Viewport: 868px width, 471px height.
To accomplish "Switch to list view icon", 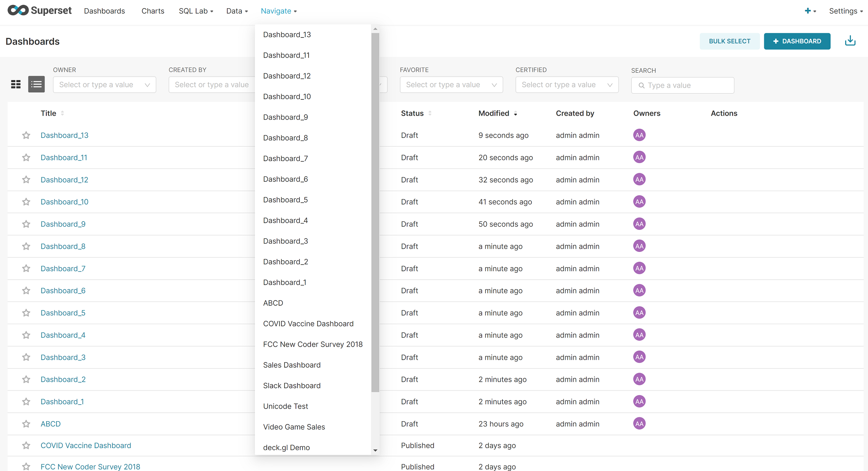I will pos(36,84).
